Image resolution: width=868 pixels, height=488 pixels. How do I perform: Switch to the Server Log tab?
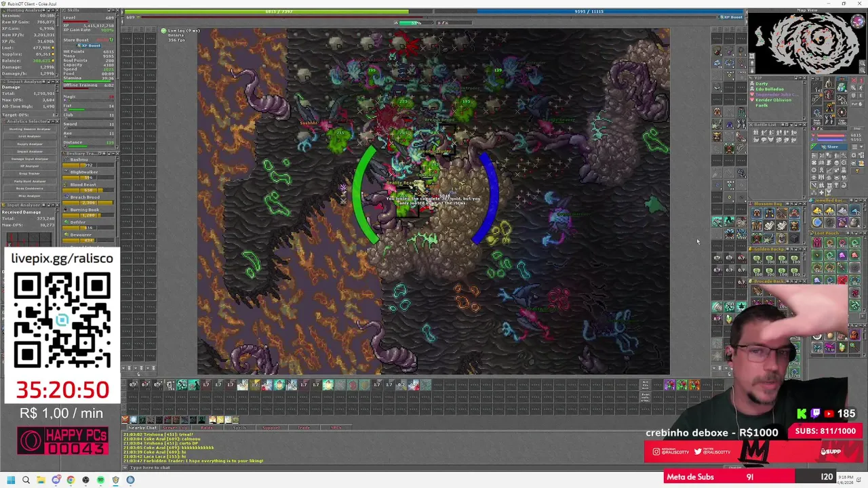click(174, 428)
